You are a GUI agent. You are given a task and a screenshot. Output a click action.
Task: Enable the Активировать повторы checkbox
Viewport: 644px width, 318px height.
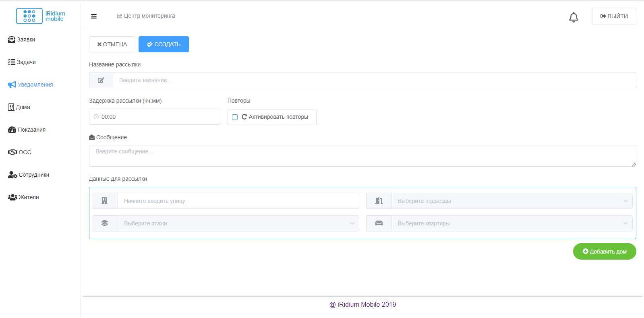(235, 117)
